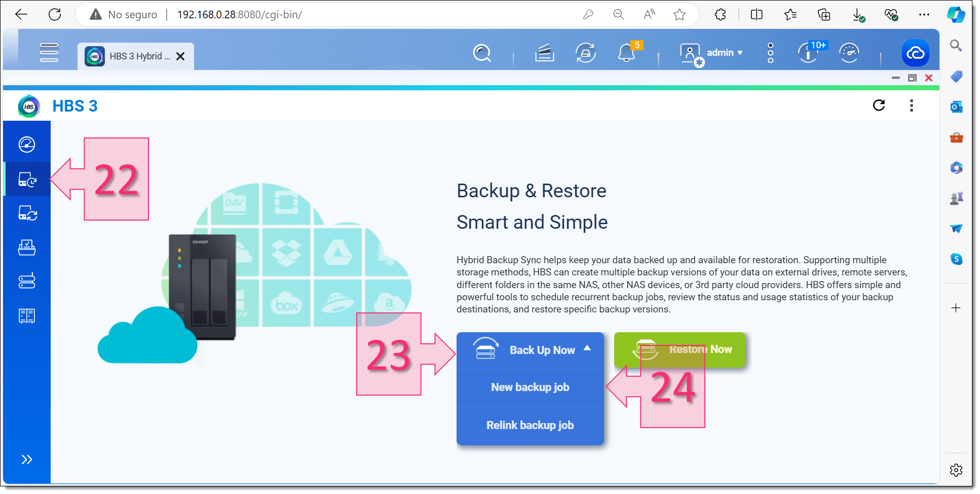Open Copilot icon in browser
980x494 pixels.
(956, 15)
